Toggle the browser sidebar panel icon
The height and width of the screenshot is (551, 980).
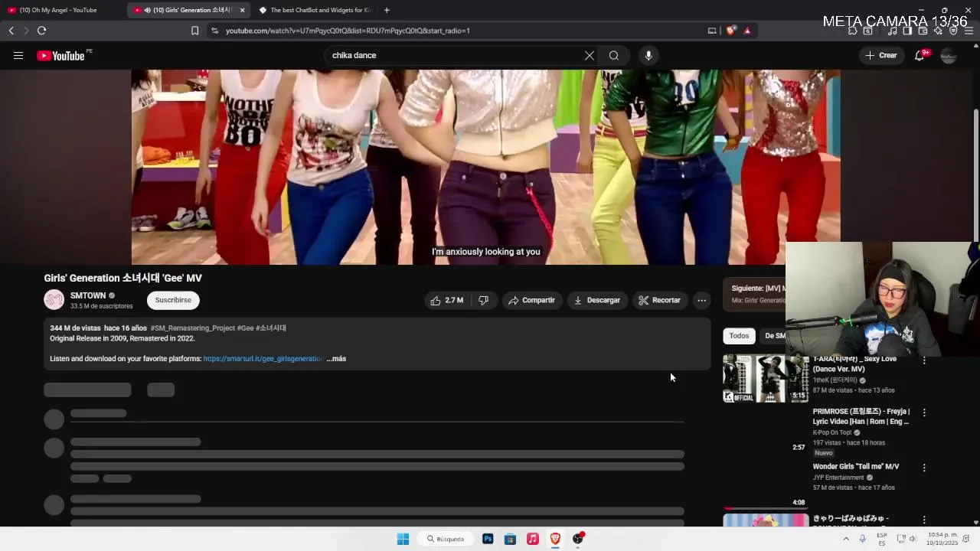pos(907,31)
